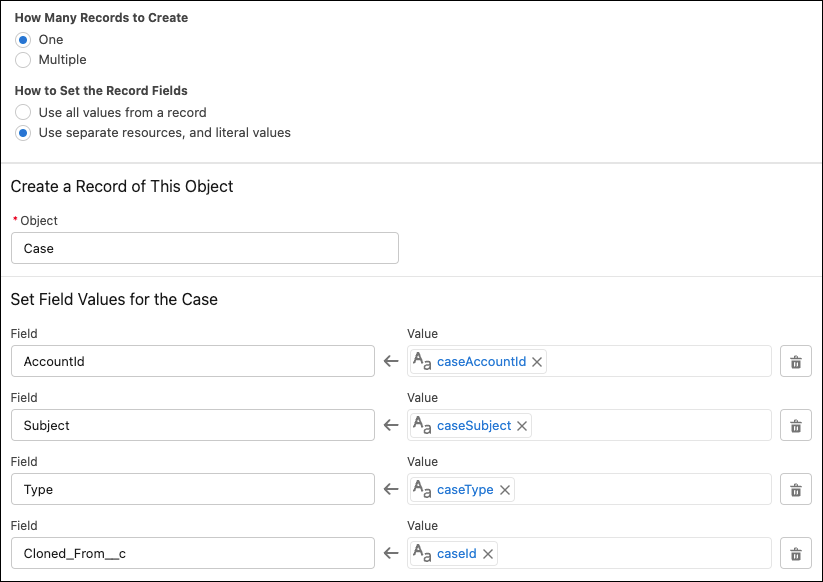Delete the Cloned_From__c mapping row
823x582 pixels.
tap(795, 553)
